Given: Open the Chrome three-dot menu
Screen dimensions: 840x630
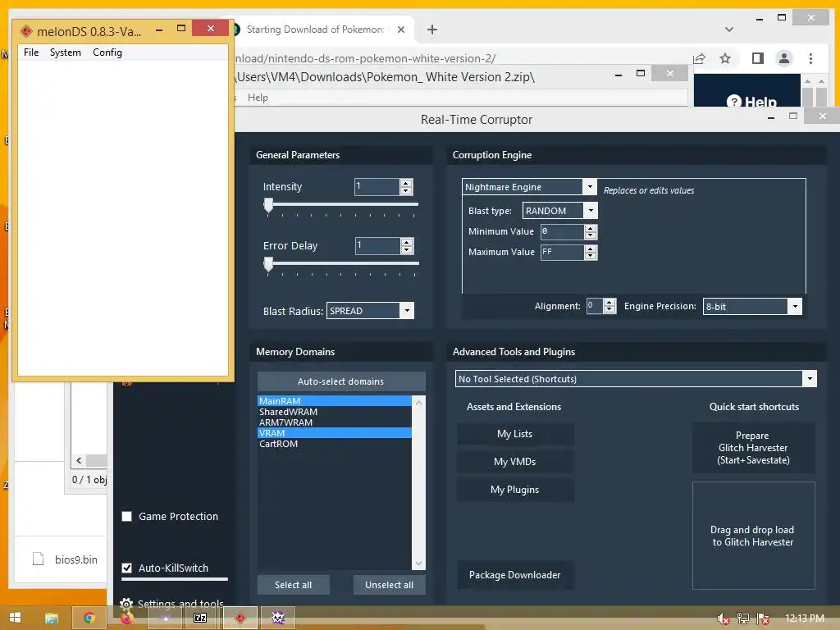Looking at the screenshot, I should point(810,58).
